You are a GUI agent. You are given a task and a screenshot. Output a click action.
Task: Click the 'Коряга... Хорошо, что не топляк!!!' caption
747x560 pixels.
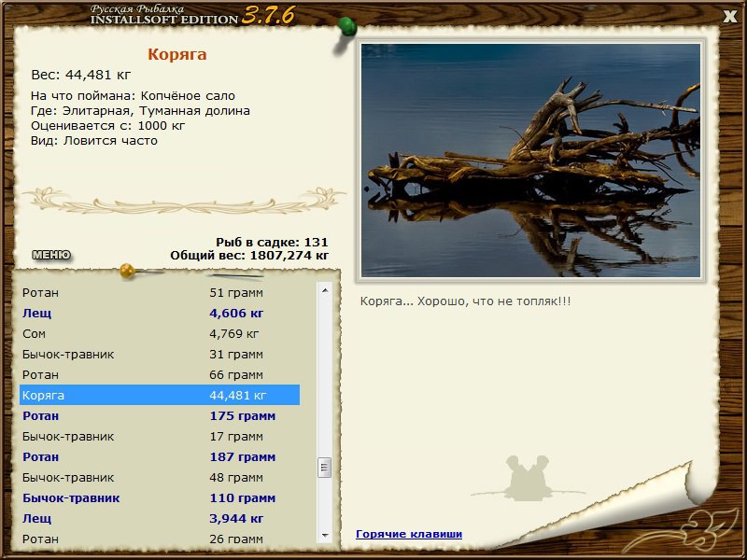point(465,301)
